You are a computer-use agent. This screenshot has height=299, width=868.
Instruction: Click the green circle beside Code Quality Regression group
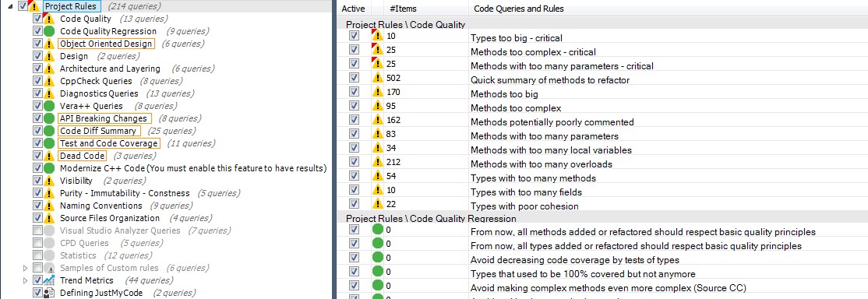pyautogui.click(x=49, y=31)
